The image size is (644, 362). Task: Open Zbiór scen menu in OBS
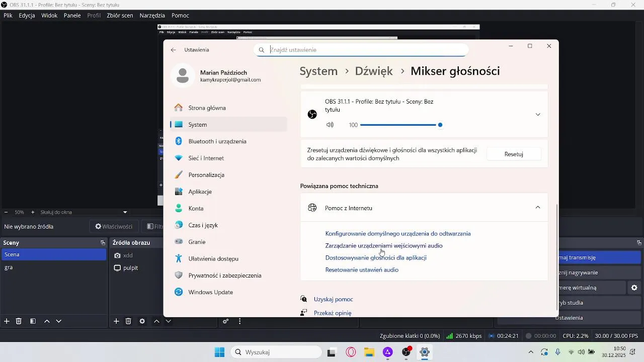point(120,16)
